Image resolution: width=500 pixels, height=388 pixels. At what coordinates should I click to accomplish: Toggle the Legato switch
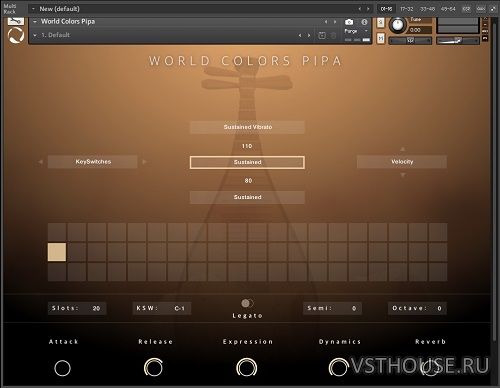(247, 303)
